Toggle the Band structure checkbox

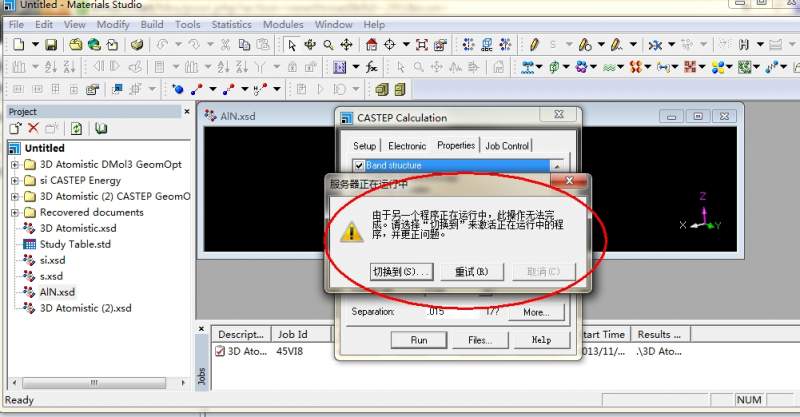[359, 165]
